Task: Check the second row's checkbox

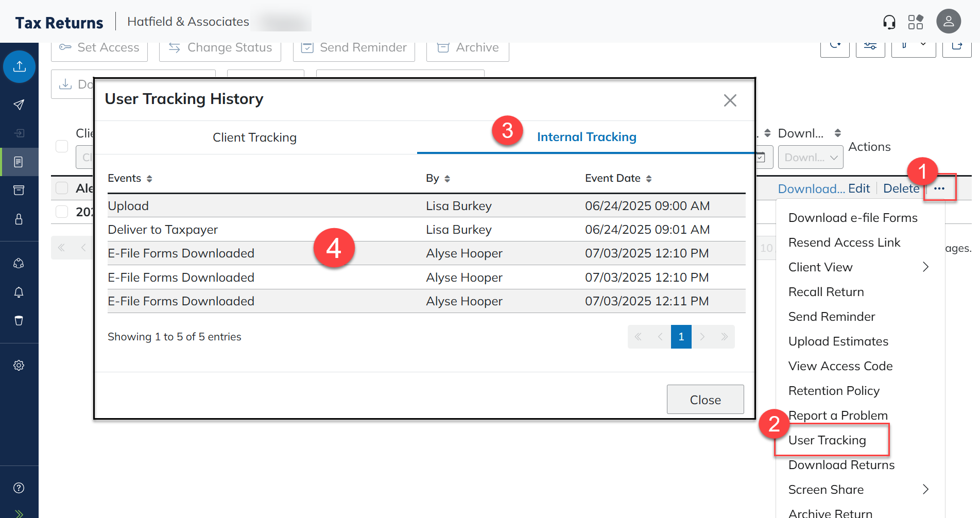Action: tap(62, 212)
